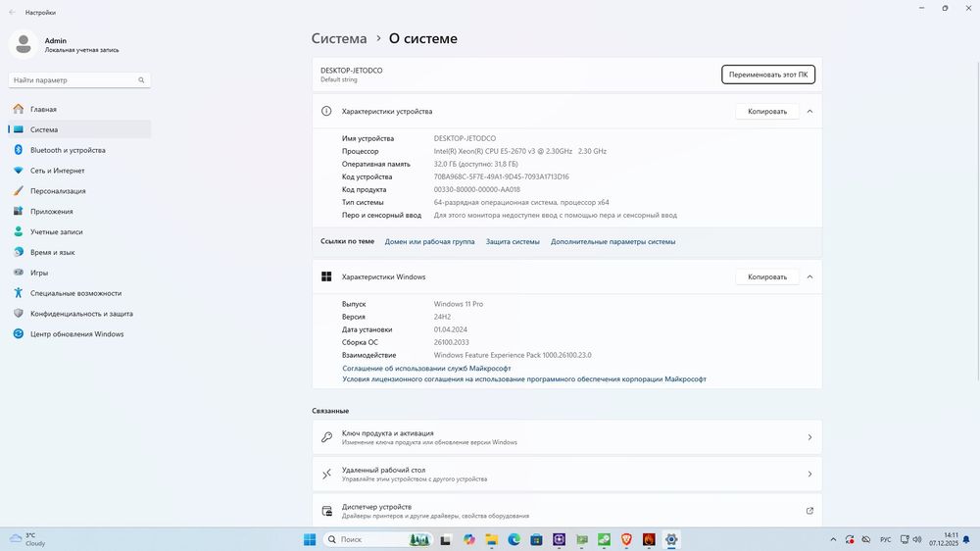Open Соглашение об использовании служб Майкрософт
This screenshot has height=551, width=980.
[x=426, y=369]
